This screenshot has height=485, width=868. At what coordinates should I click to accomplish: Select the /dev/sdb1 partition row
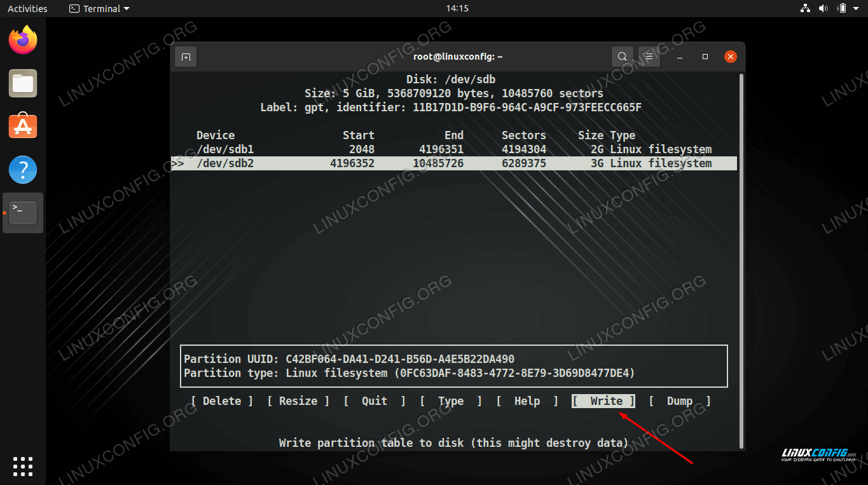pyautogui.click(x=453, y=149)
